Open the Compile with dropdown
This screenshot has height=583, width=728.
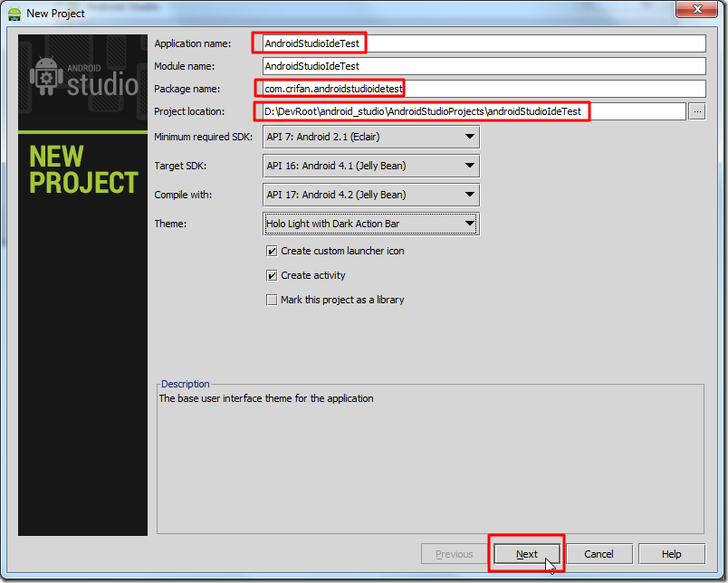[371, 195]
